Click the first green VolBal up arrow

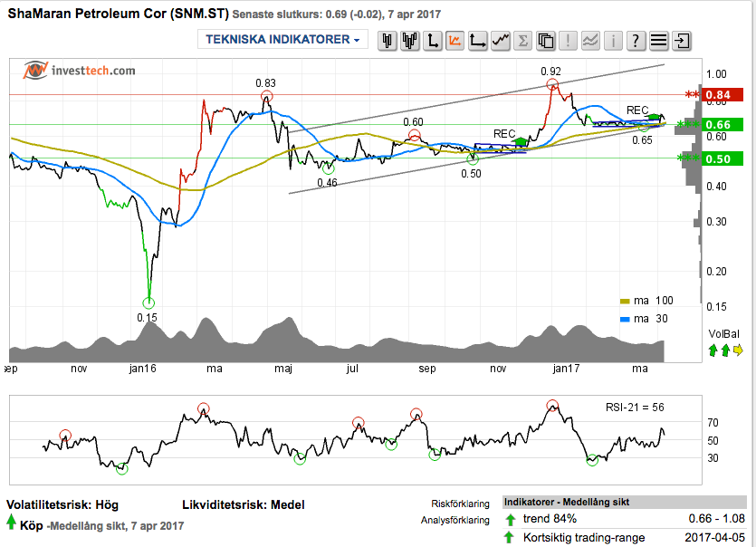[713, 350]
